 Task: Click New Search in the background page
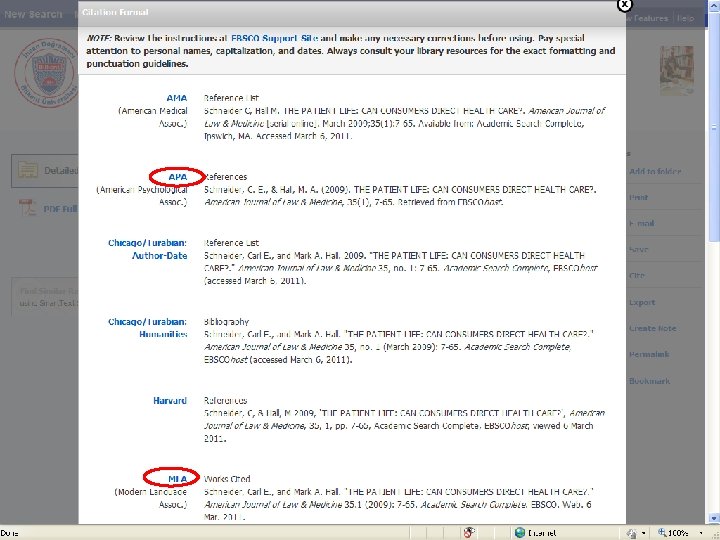click(x=33, y=14)
